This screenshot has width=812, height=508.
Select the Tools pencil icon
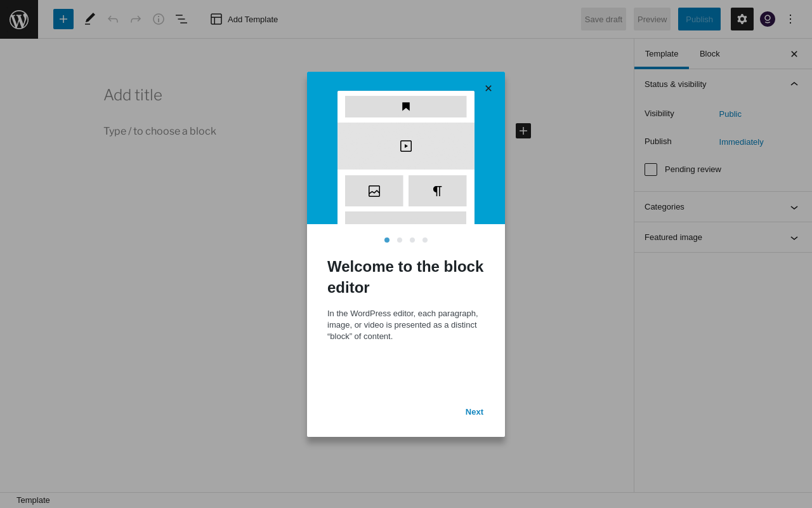(90, 19)
